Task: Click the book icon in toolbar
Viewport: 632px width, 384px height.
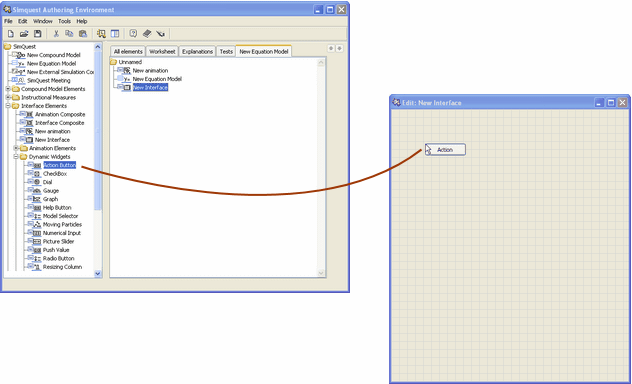Action: [147, 34]
